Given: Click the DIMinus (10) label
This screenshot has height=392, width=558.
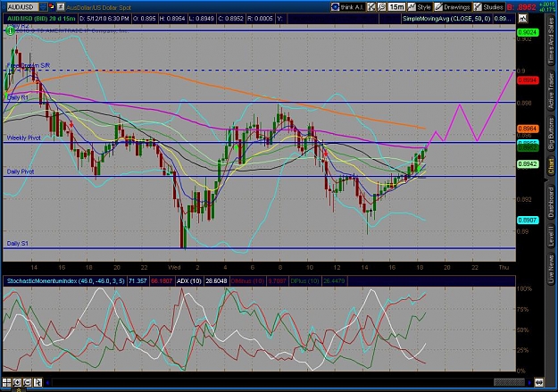Looking at the screenshot, I should pyautogui.click(x=247, y=281).
